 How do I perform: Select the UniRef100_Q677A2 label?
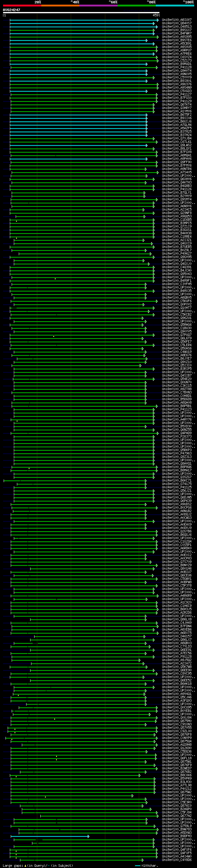pyautogui.click(x=177, y=816)
